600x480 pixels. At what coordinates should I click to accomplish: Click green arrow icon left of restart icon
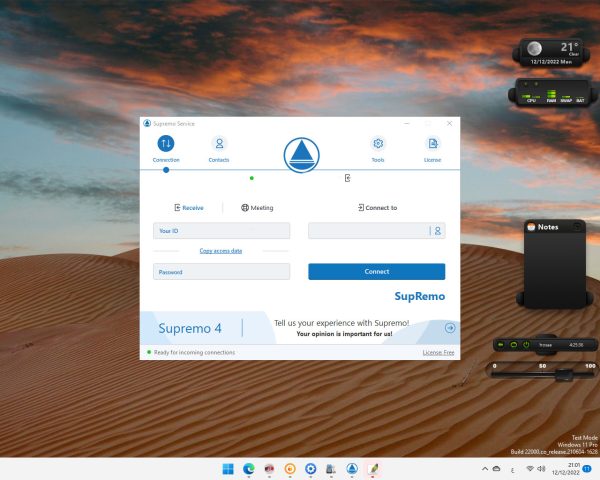click(x=501, y=345)
